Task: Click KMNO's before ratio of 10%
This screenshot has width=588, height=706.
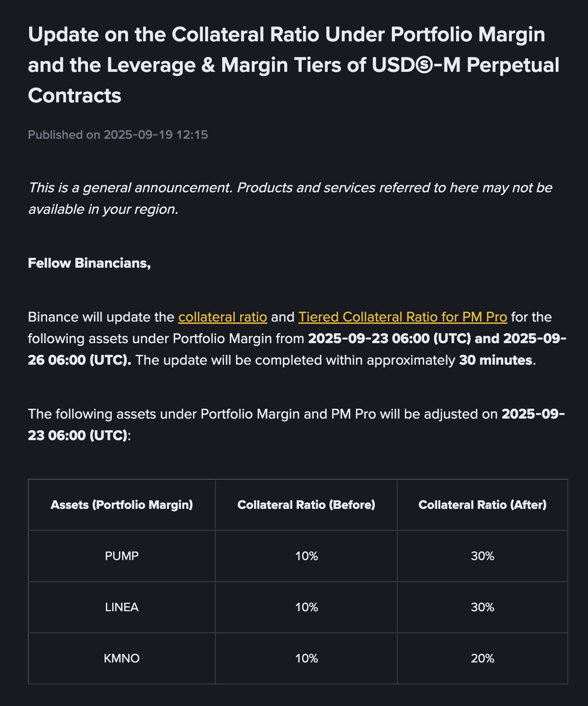Action: tap(307, 658)
